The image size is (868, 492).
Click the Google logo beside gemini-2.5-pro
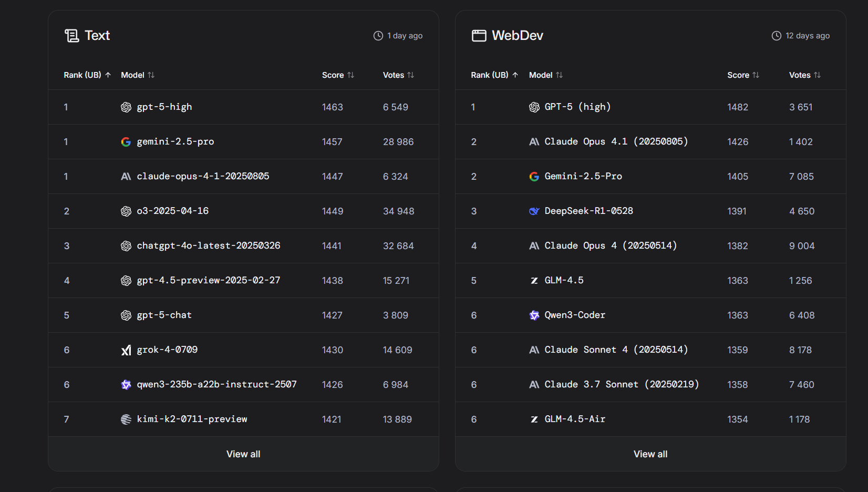[126, 142]
